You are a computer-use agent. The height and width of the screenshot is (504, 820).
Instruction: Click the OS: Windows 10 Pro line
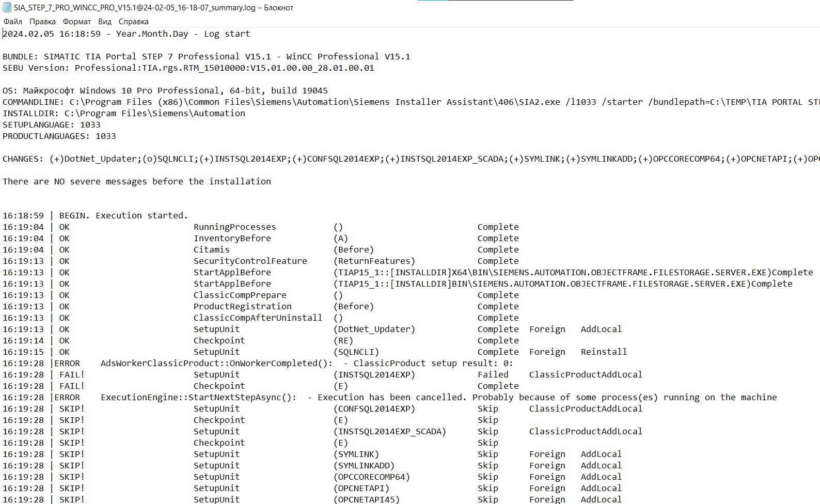(x=165, y=91)
